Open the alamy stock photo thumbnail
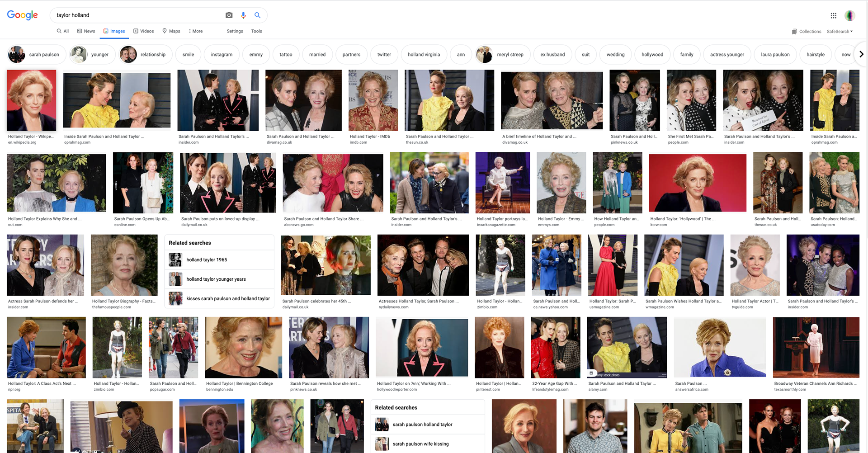The image size is (868, 453). (x=627, y=347)
